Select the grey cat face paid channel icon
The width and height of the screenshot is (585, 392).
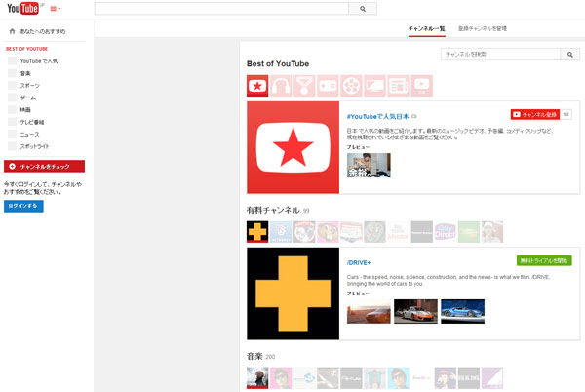(375, 232)
